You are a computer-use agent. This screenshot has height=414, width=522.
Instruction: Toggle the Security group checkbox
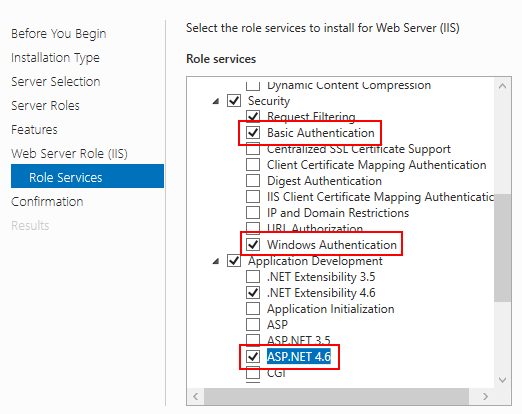[x=234, y=101]
